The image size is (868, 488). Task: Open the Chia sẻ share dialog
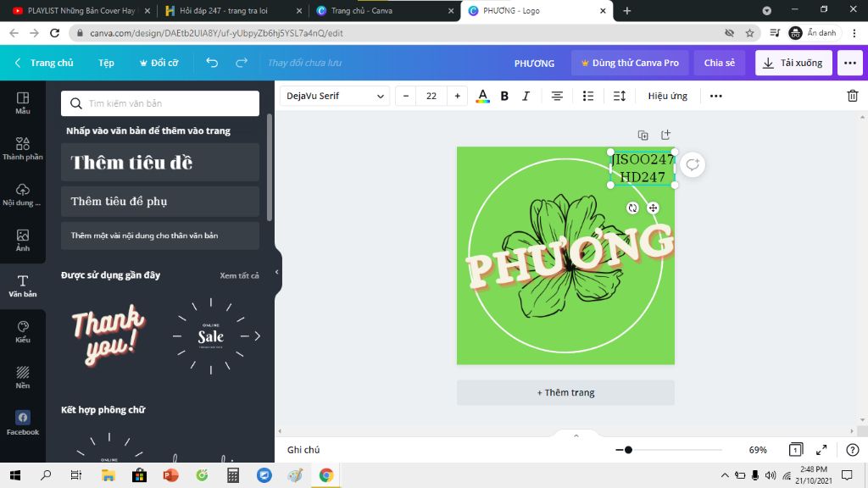(x=719, y=63)
